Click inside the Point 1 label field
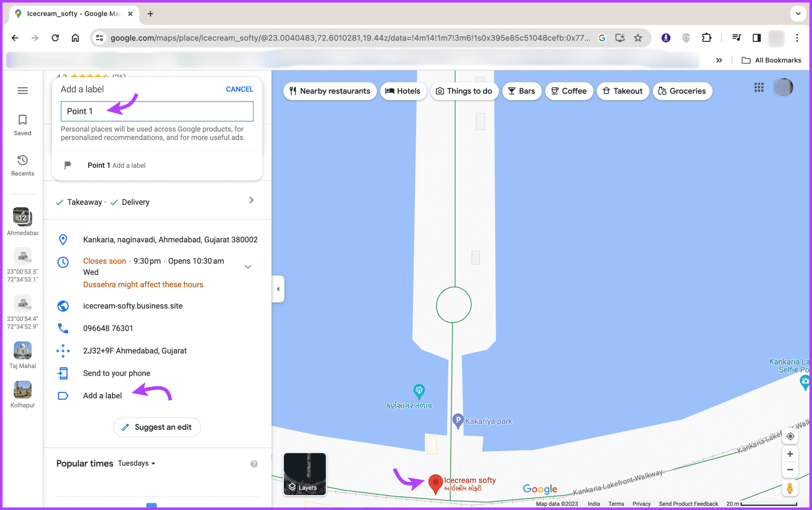This screenshot has height=510, width=812. 157,111
